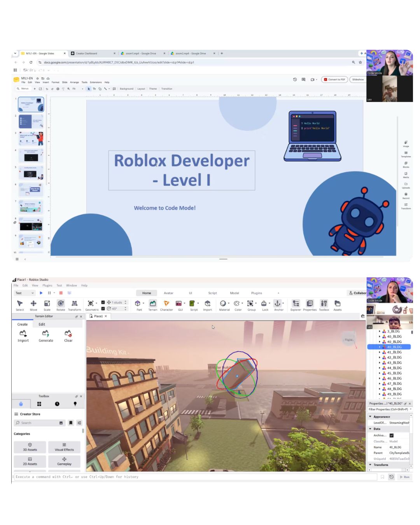The height and width of the screenshot is (525, 420).
Task: Switch to the Script ribbon tab
Action: (212, 293)
